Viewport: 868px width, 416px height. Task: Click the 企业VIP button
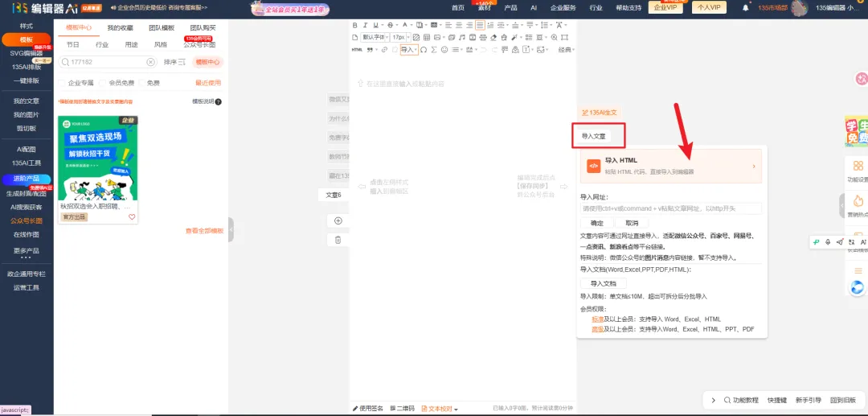coord(665,8)
